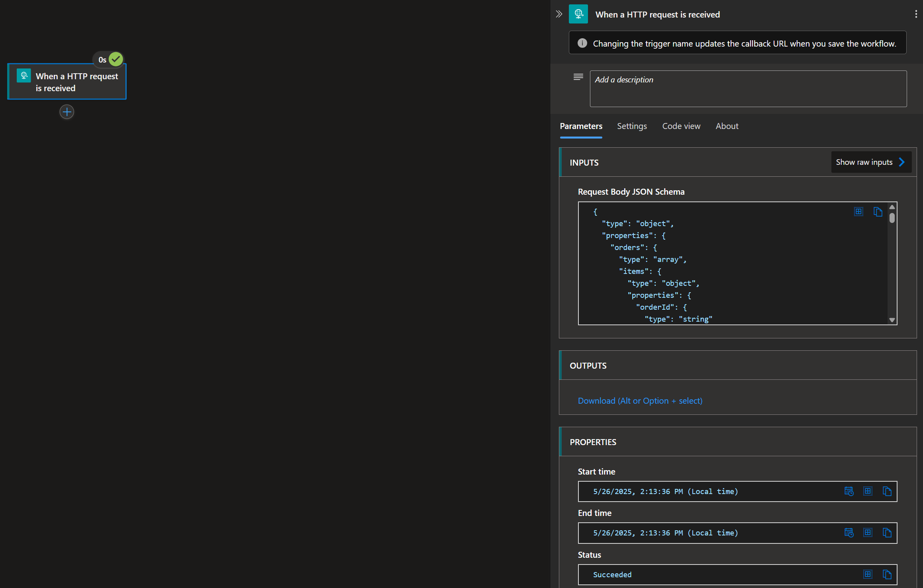This screenshot has height=588, width=923.
Task: Click the End time value text
Action: click(666, 533)
